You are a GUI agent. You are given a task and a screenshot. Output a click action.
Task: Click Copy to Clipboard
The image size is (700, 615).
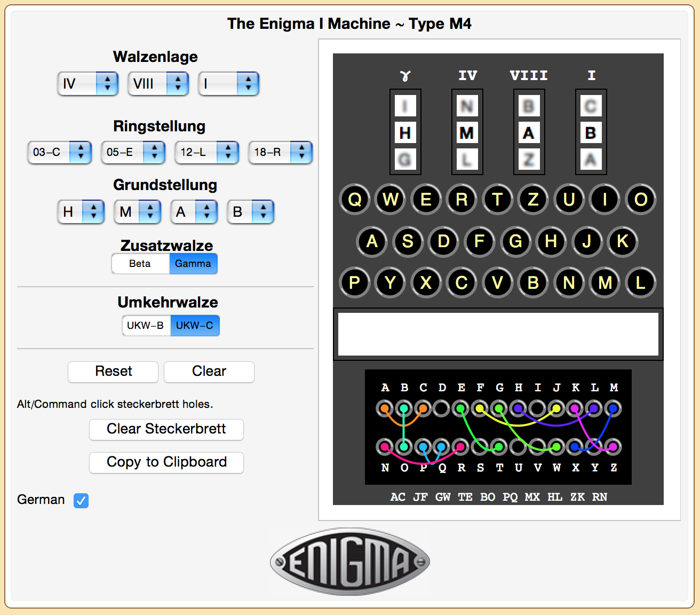point(166,462)
